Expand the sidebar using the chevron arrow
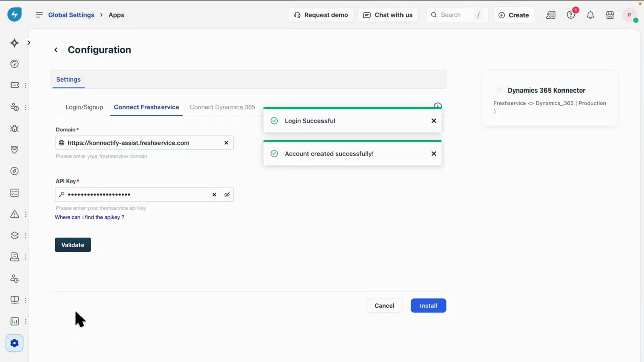This screenshot has width=644, height=362. click(x=29, y=43)
